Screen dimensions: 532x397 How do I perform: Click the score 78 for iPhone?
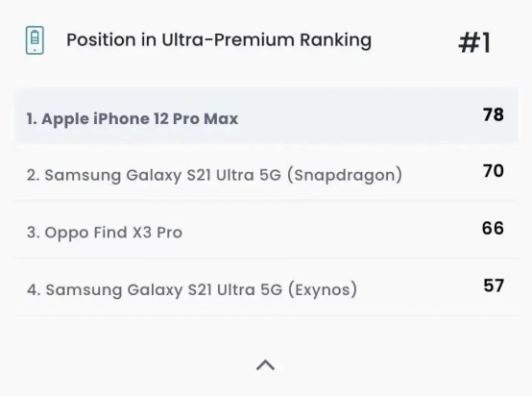(494, 114)
